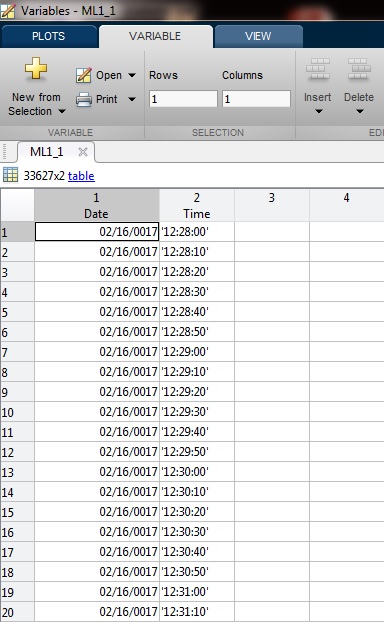The image size is (384, 622).
Task: Click into the Rows selection field
Action: click(x=183, y=99)
